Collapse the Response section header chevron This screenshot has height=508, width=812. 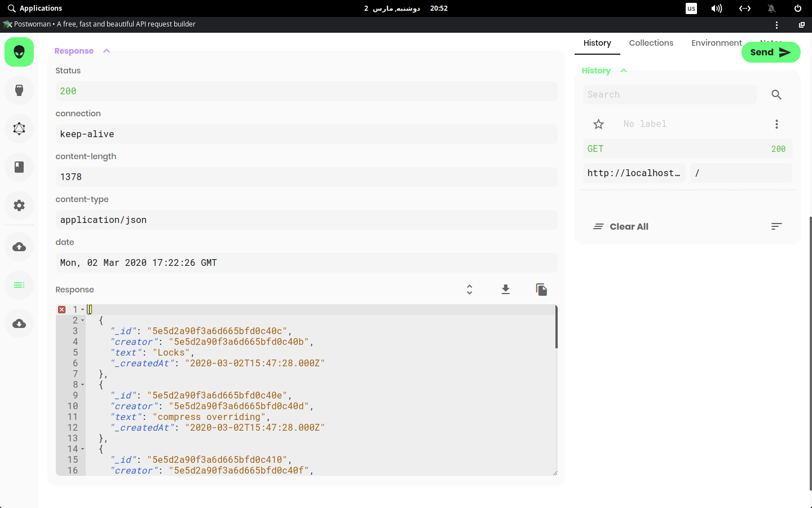click(107, 50)
